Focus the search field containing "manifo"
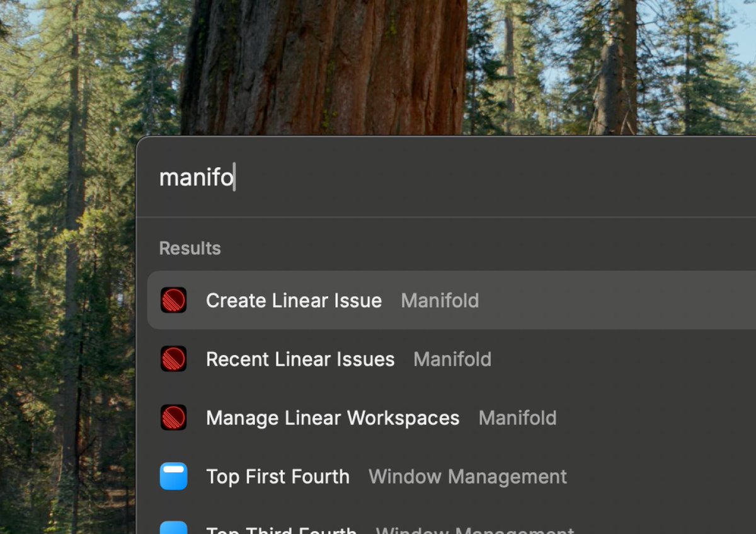756x534 pixels. 197,178
